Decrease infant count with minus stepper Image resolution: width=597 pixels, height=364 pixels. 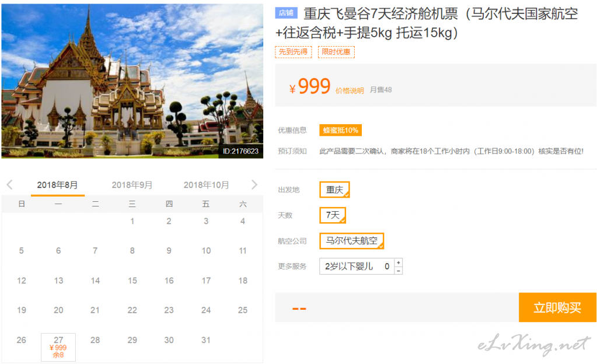398,270
